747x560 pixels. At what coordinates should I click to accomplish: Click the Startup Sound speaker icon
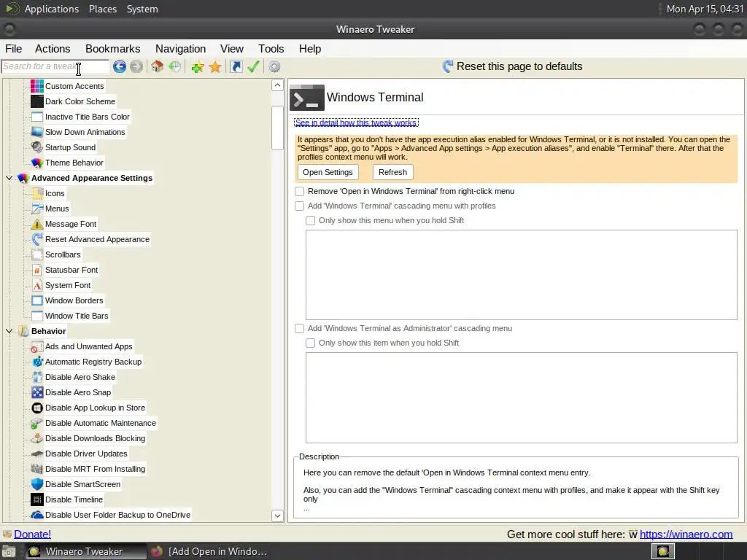pyautogui.click(x=37, y=147)
